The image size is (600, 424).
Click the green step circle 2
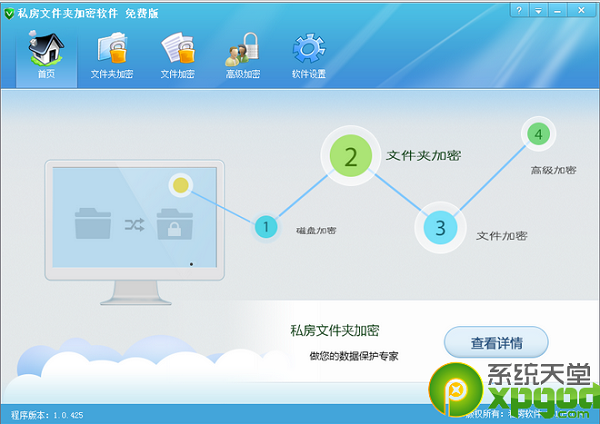point(351,156)
